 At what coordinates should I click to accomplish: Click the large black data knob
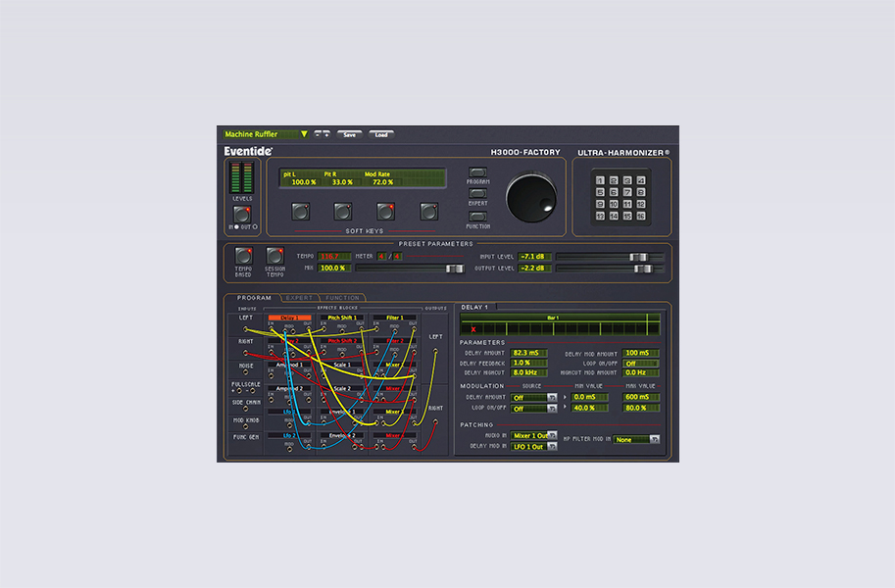pyautogui.click(x=531, y=198)
